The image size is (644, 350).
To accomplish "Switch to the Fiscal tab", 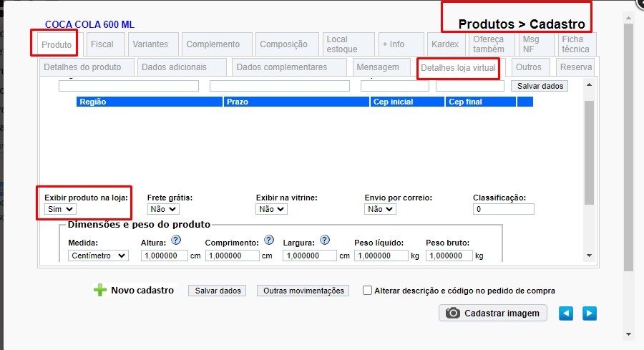I will point(102,44).
